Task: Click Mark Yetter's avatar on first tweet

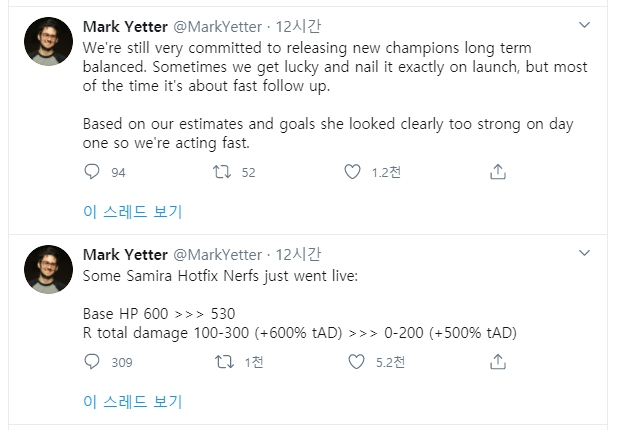Action: tap(48, 41)
